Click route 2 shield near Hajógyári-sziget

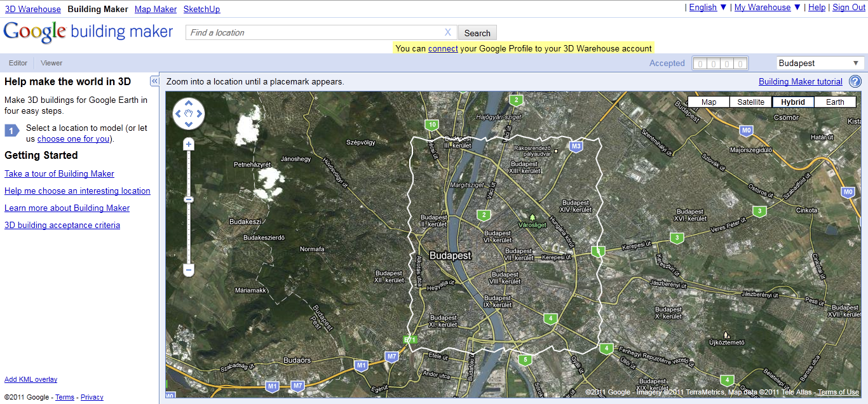pyautogui.click(x=517, y=100)
